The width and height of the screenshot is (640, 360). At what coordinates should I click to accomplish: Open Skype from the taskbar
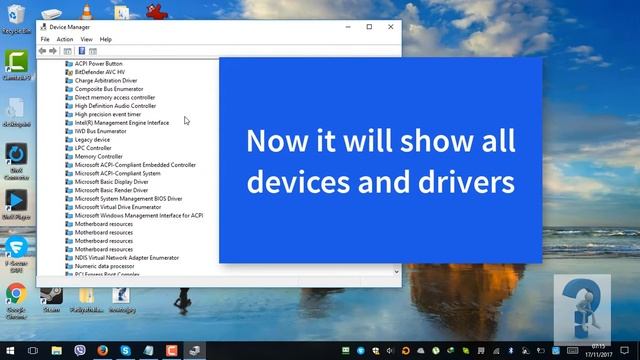click(125, 351)
